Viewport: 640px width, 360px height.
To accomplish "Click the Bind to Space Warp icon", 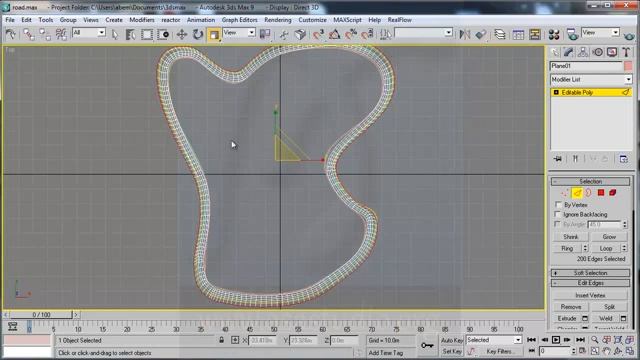I will coord(61,34).
